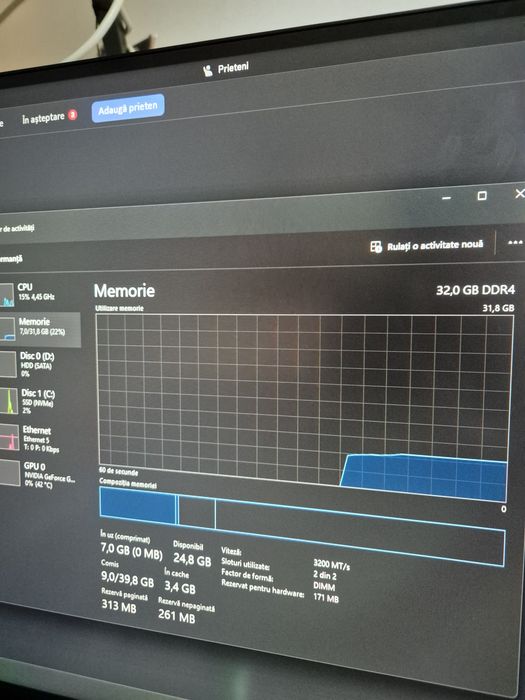Click the 'DIMM' form factor value
Viewport: 525px width, 700px height.
(x=324, y=587)
